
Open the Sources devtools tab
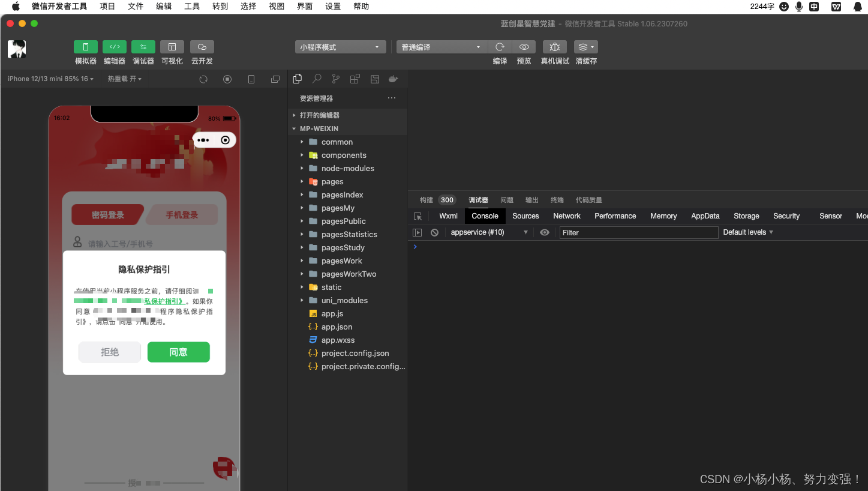point(525,216)
